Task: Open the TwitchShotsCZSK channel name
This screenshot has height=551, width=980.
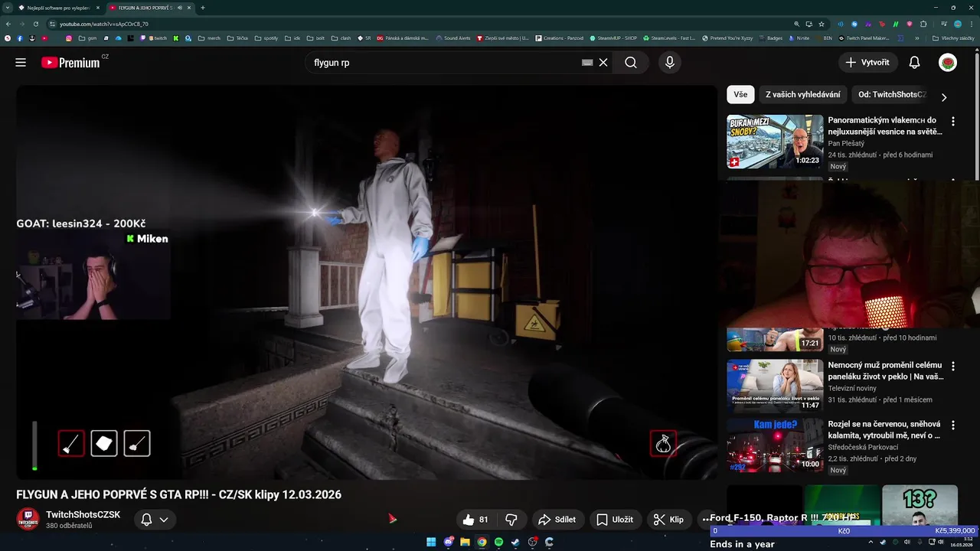Action: [x=83, y=515]
